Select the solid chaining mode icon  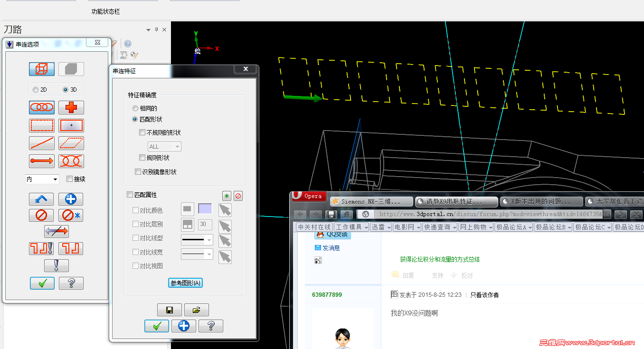(71, 69)
